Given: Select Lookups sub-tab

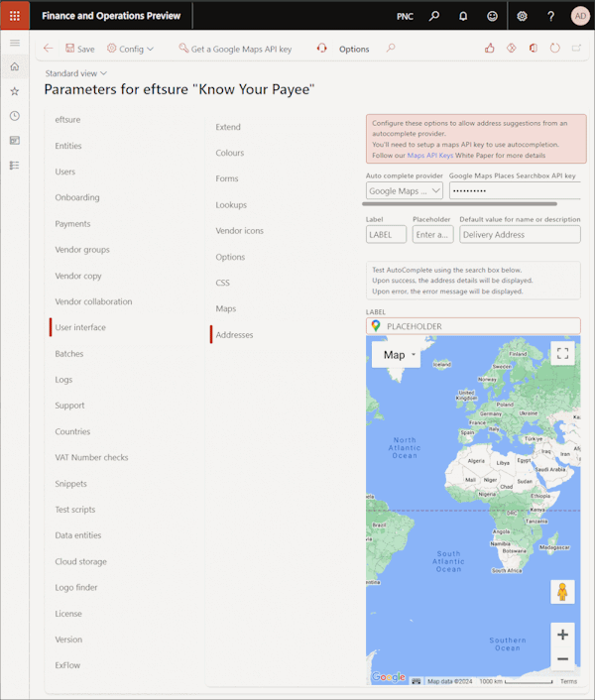Looking at the screenshot, I should [231, 205].
